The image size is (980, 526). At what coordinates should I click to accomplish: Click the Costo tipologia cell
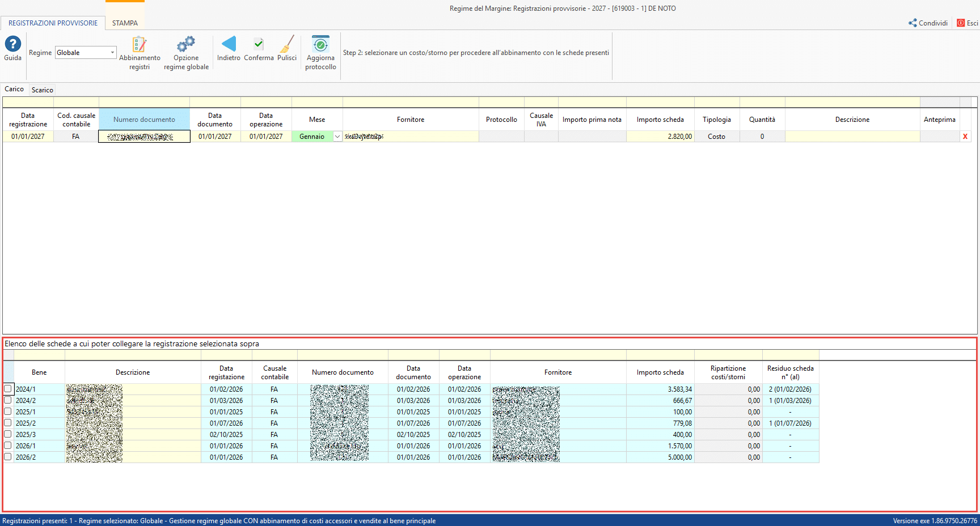click(717, 137)
